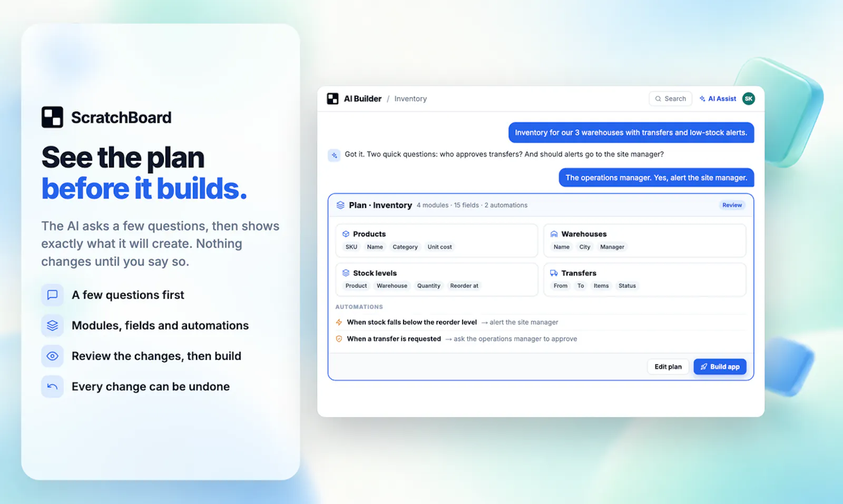Select the Unit cost field chip

pos(440,247)
